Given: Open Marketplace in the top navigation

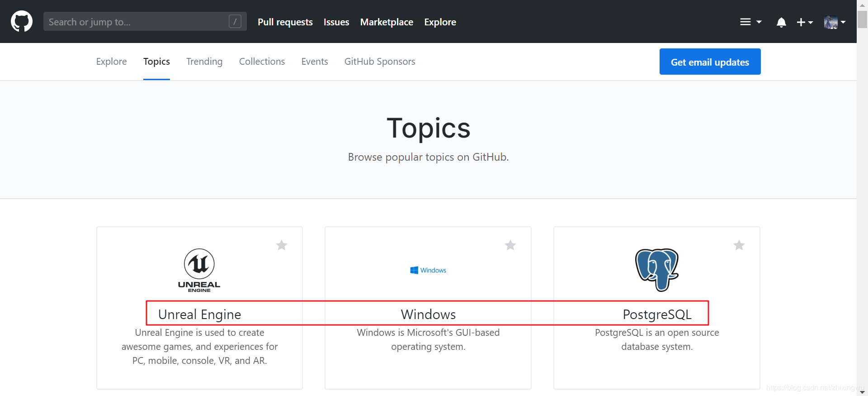Looking at the screenshot, I should 387,22.
